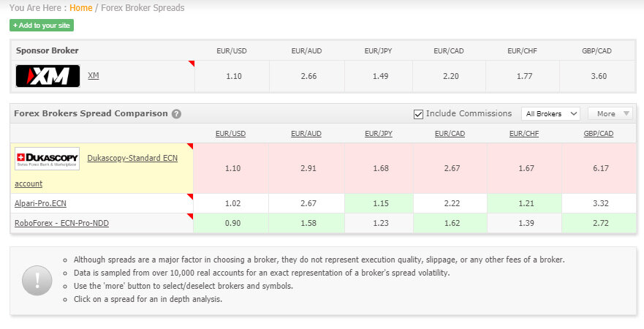Click the XM broker logo
The image size is (644, 329).
coord(48,76)
